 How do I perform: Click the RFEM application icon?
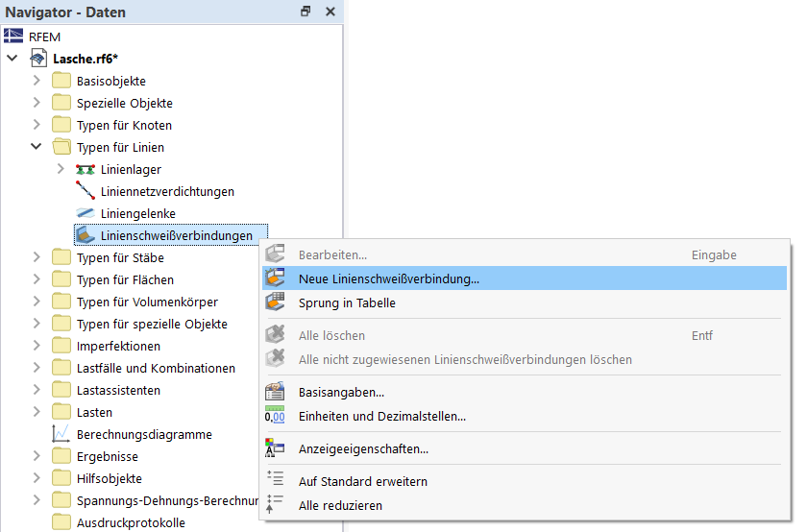(13, 36)
